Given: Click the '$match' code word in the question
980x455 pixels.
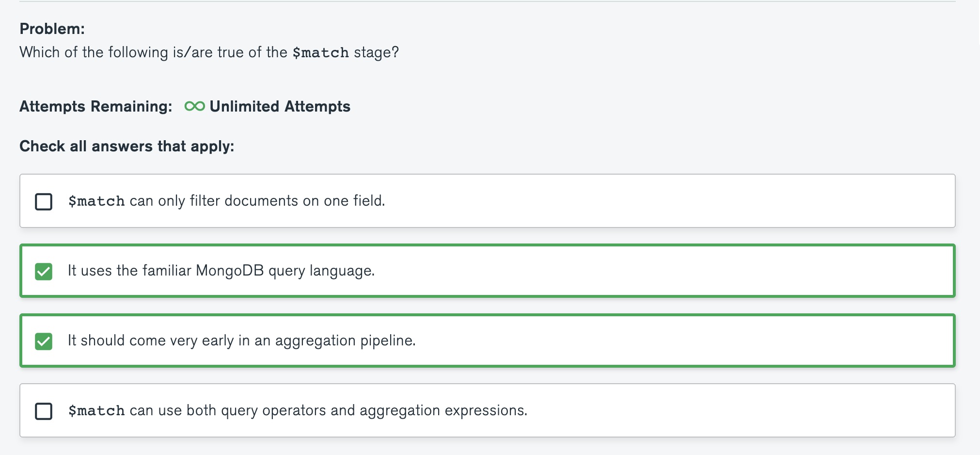Looking at the screenshot, I should pyautogui.click(x=320, y=52).
